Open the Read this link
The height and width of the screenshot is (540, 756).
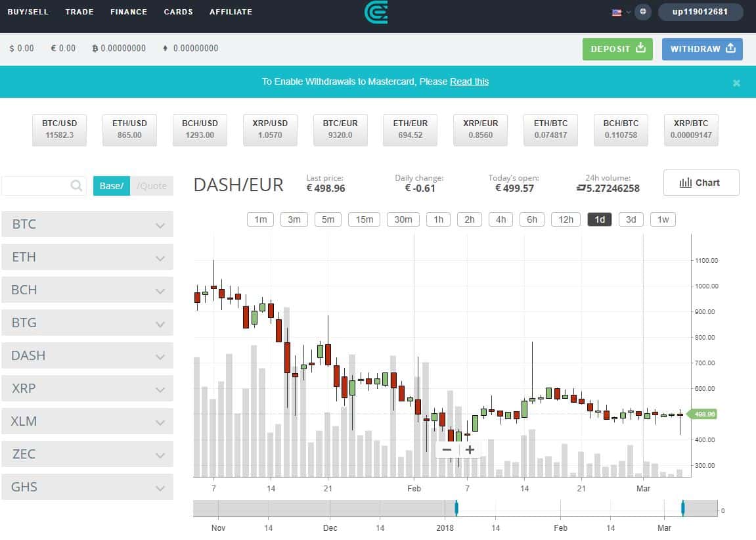(469, 81)
